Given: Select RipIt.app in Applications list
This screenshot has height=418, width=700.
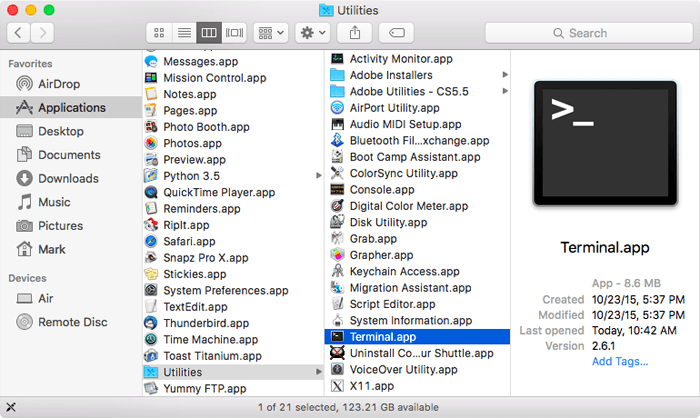Looking at the screenshot, I should 233,225.
